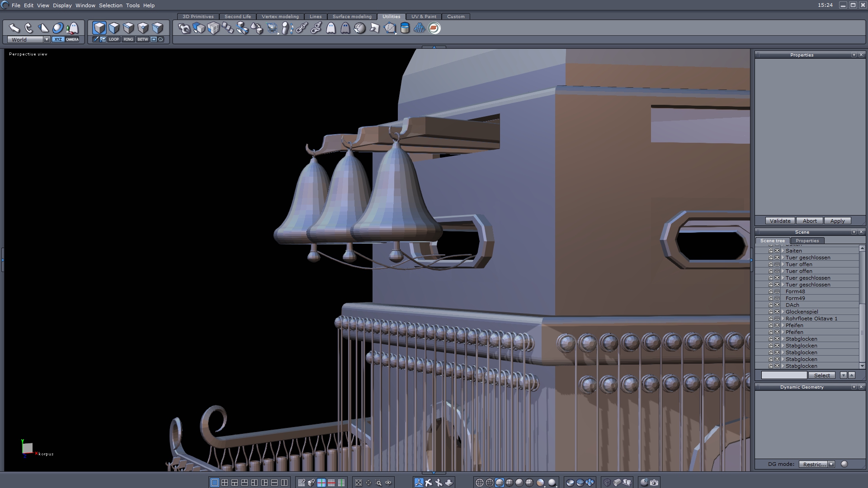Click the camera snapshot icon in bottom toolbar
The height and width of the screenshot is (488, 868).
(x=654, y=483)
